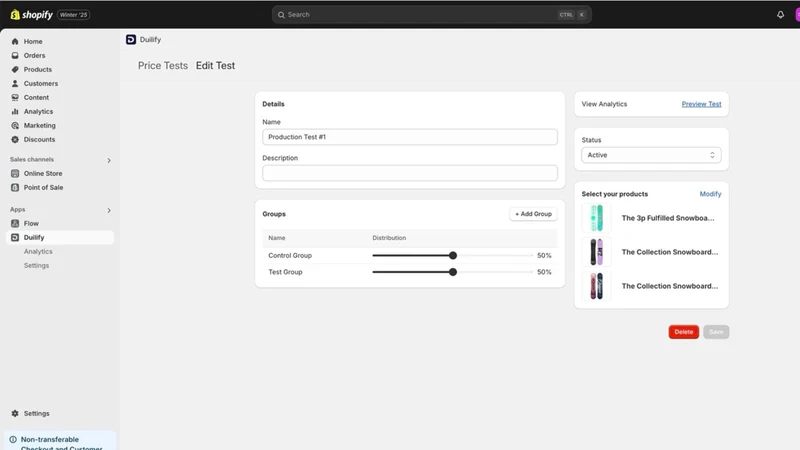The width and height of the screenshot is (800, 450).
Task: Click the second product snowboard thumbnail
Action: [x=596, y=252]
